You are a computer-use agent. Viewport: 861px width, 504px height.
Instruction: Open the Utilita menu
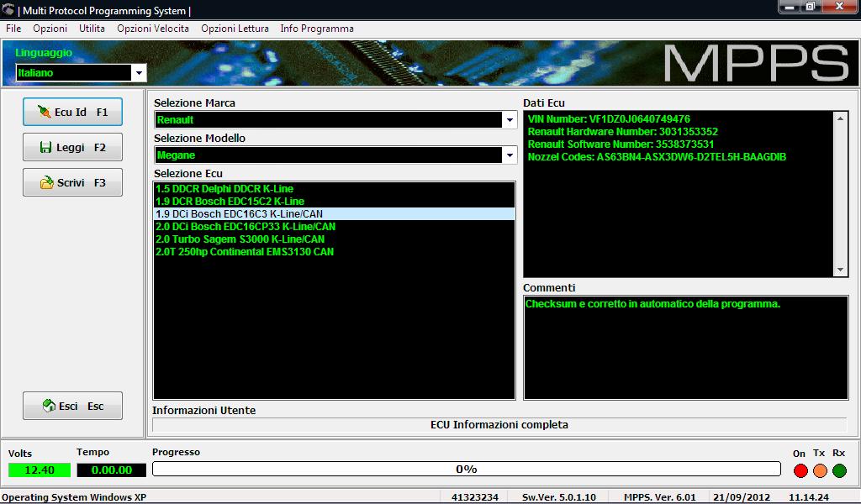(92, 29)
